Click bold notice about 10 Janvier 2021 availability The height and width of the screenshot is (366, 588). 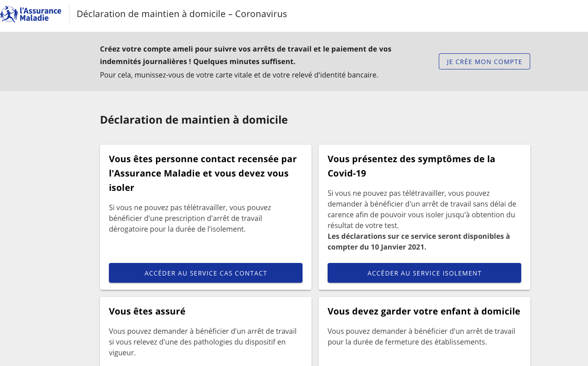pos(418,241)
